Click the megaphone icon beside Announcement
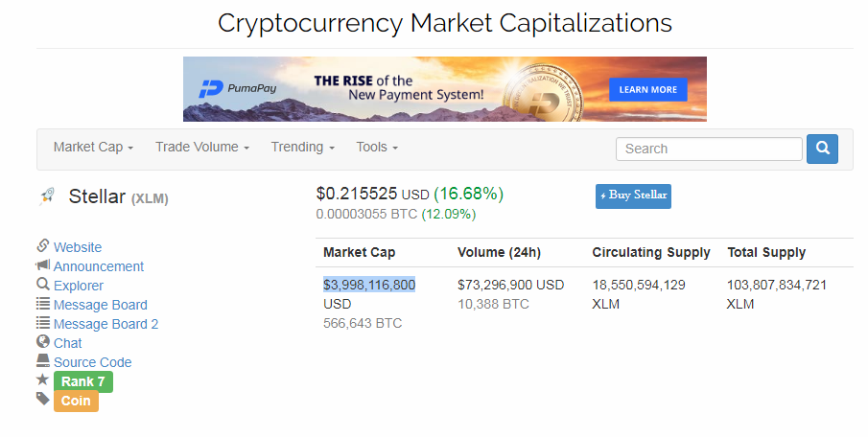Screen dimensions: 868x437 pyautogui.click(x=43, y=265)
